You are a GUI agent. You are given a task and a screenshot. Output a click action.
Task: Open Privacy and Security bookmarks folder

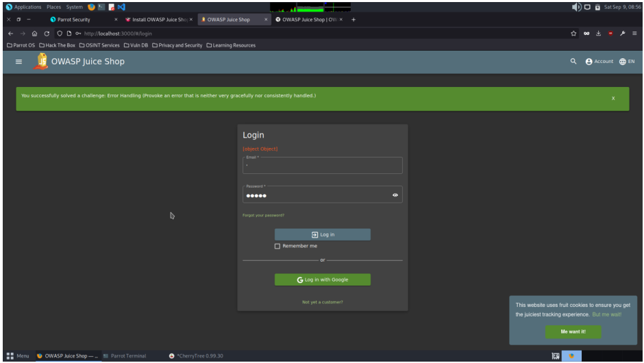pyautogui.click(x=177, y=45)
